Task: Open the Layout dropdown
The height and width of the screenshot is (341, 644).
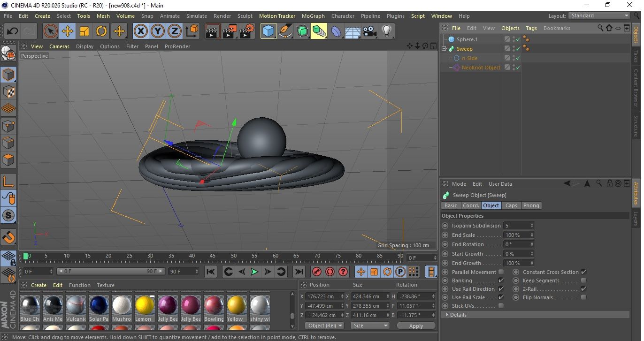Action: tap(599, 15)
